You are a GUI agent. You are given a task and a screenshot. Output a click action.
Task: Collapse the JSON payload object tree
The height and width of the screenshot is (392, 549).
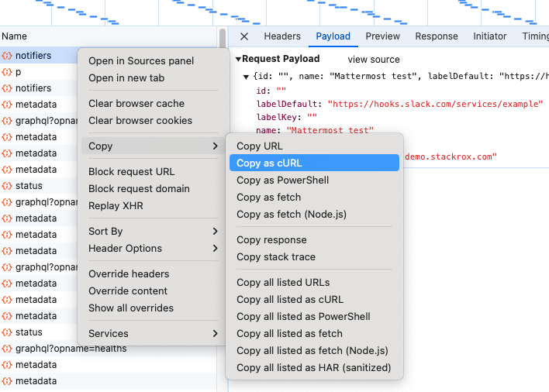pyautogui.click(x=247, y=76)
